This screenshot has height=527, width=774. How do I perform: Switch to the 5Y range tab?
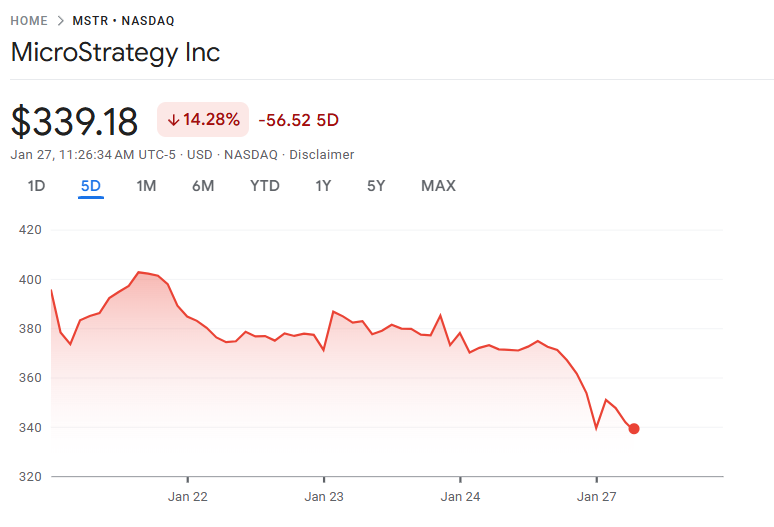coord(376,186)
